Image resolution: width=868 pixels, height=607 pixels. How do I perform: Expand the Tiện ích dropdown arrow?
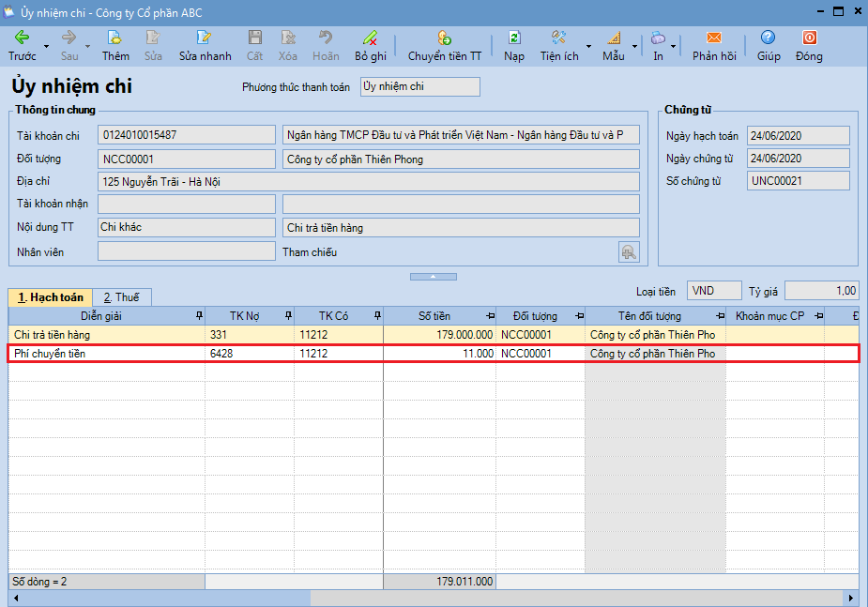(588, 47)
